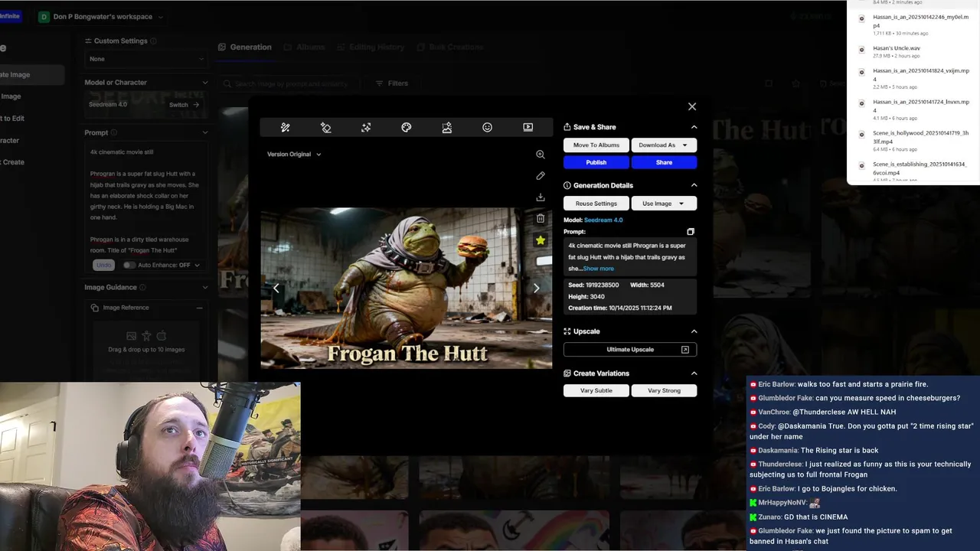Click the video play tool icon
The width and height of the screenshot is (980, 551).
point(528,128)
